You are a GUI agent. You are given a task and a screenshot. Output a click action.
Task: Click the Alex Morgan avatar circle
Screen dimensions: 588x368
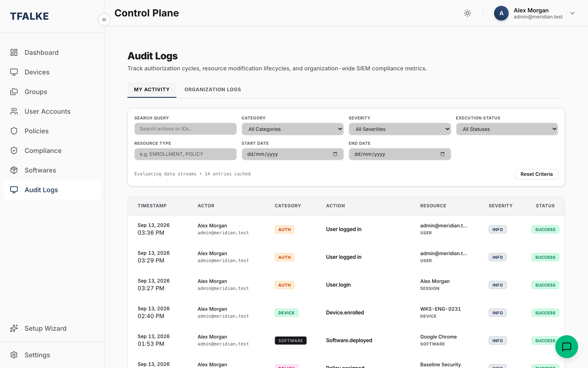point(501,13)
